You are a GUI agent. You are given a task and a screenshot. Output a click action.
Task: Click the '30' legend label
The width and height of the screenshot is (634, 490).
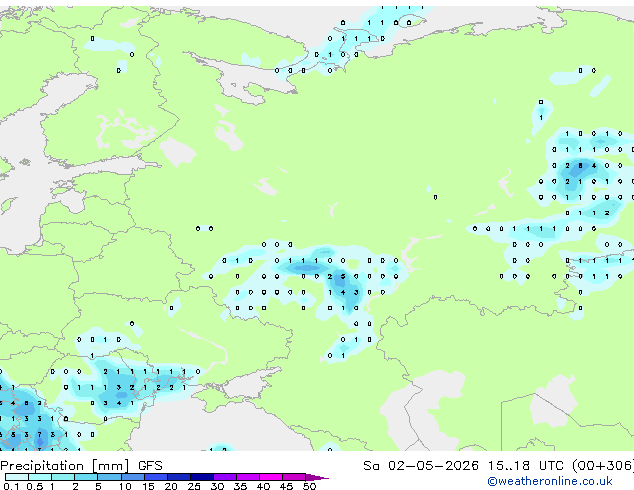click(218, 486)
